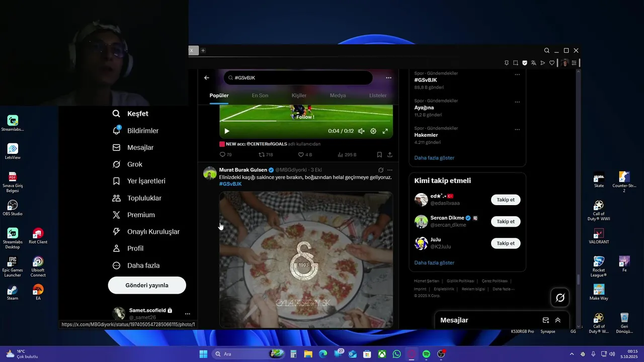Follow ed* with Takip et
Image resolution: width=644 pixels, height=362 pixels.
pyautogui.click(x=506, y=200)
